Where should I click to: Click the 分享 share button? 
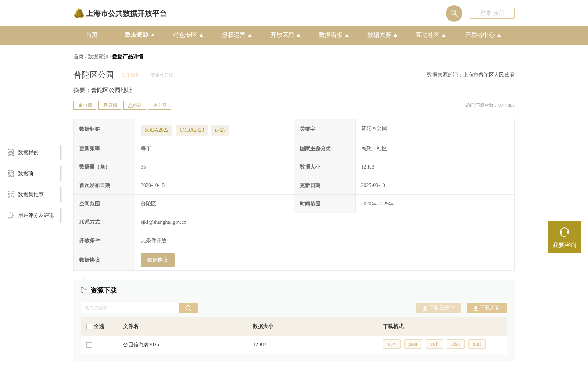coord(159,105)
